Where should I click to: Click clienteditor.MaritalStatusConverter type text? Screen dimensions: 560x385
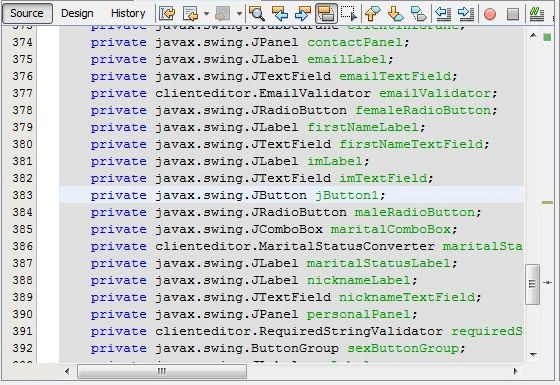[295, 246]
